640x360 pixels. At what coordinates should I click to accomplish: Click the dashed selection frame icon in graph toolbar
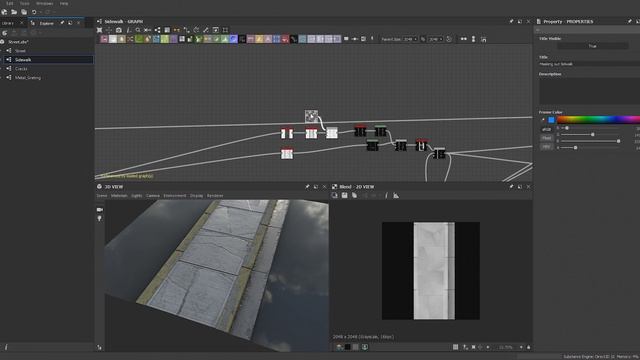(x=225, y=30)
